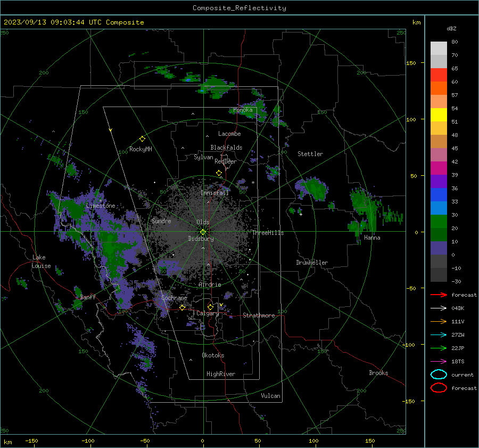This screenshot has width=479, height=448.
Task: Click the yellow radar-center diamond at Didsbury
Action: tap(203, 232)
